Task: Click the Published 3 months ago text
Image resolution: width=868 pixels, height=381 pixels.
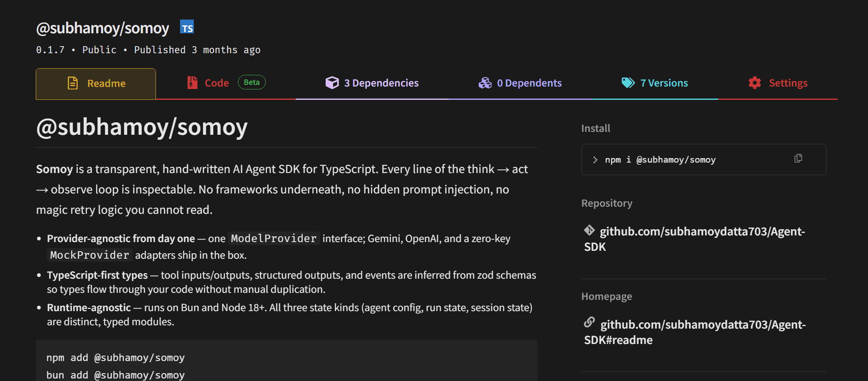Action: (197, 50)
